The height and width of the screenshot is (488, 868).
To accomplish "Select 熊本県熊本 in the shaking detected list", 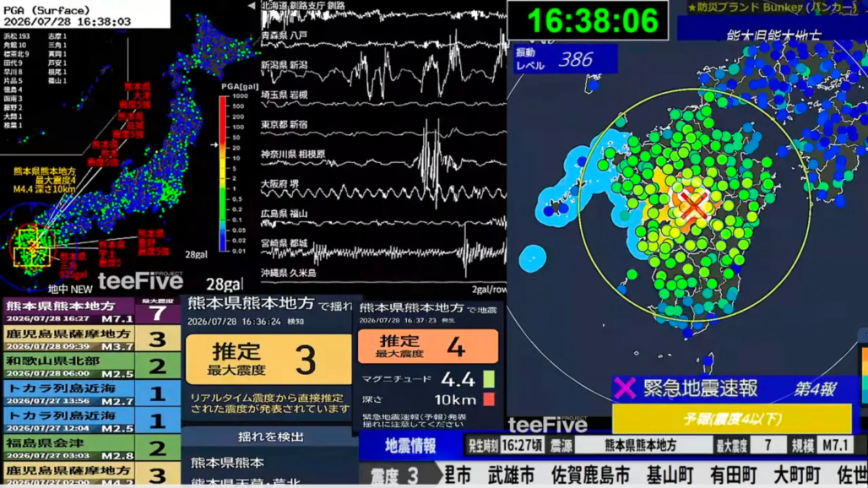I will (x=227, y=463).
